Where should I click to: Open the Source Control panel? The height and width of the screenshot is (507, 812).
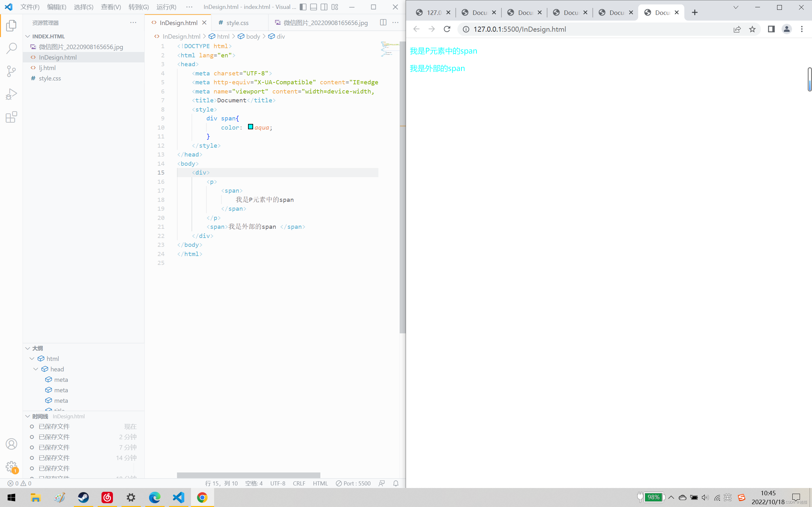pos(11,71)
